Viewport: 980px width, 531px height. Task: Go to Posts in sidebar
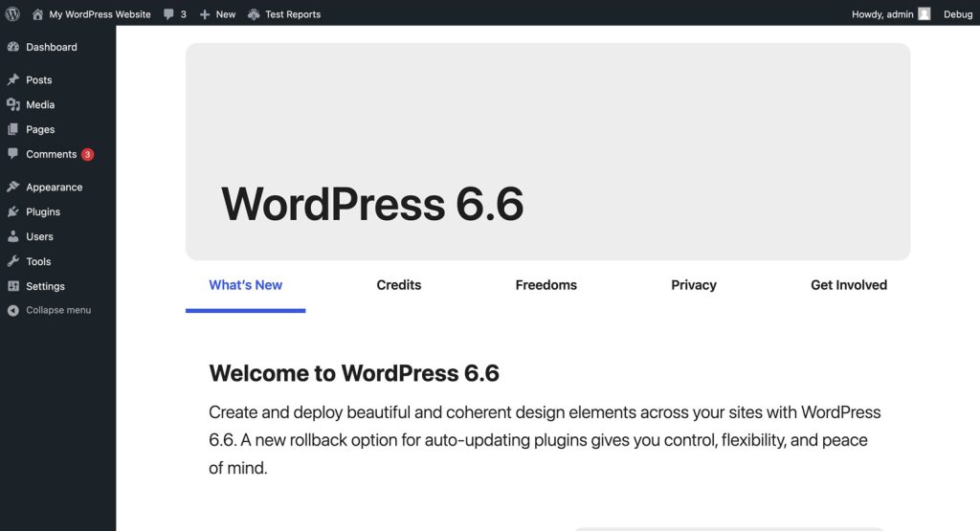(38, 80)
